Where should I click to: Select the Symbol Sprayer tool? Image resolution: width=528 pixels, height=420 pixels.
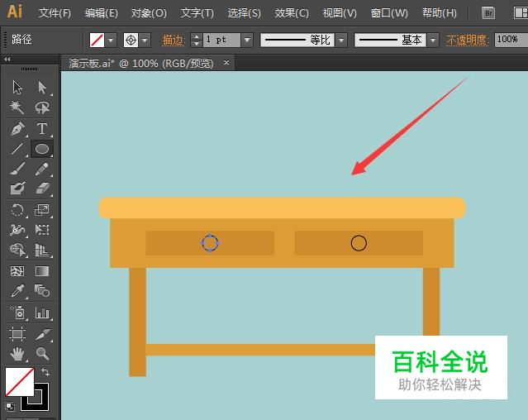click(x=17, y=313)
